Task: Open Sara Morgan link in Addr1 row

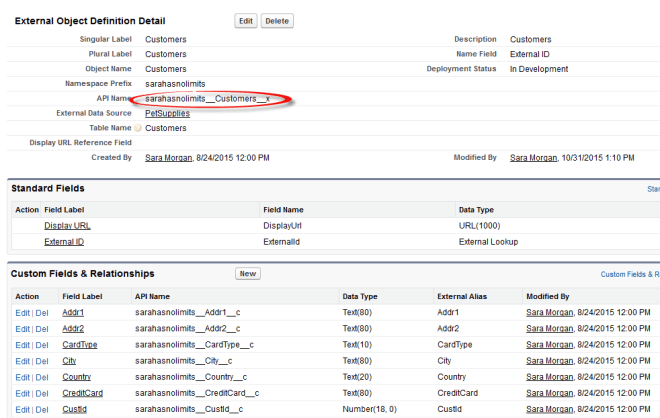Action: (549, 312)
